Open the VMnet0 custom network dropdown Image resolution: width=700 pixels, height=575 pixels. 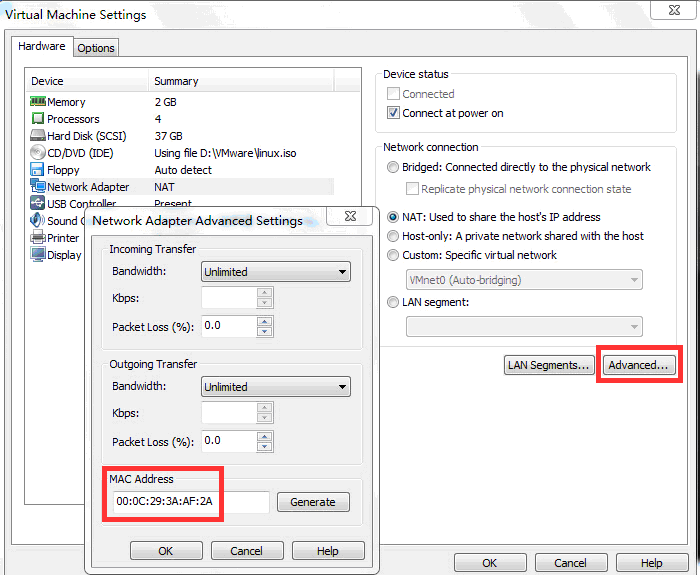pos(523,280)
